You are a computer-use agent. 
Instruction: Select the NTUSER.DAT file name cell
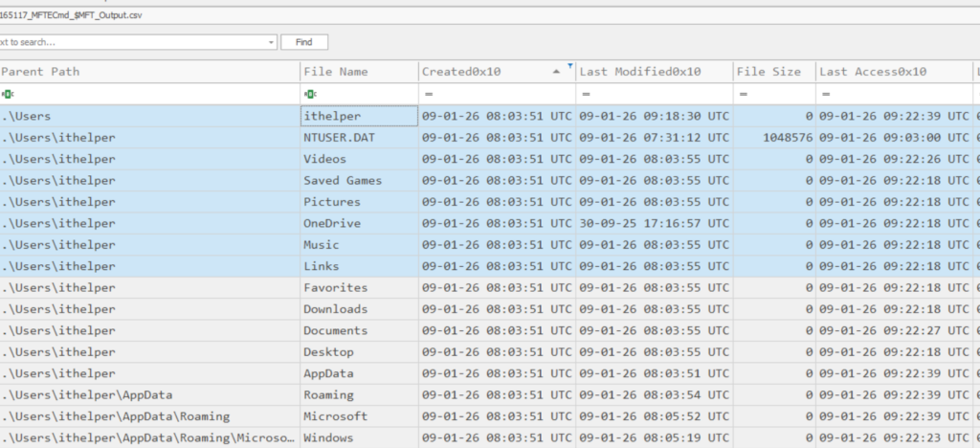coord(359,137)
